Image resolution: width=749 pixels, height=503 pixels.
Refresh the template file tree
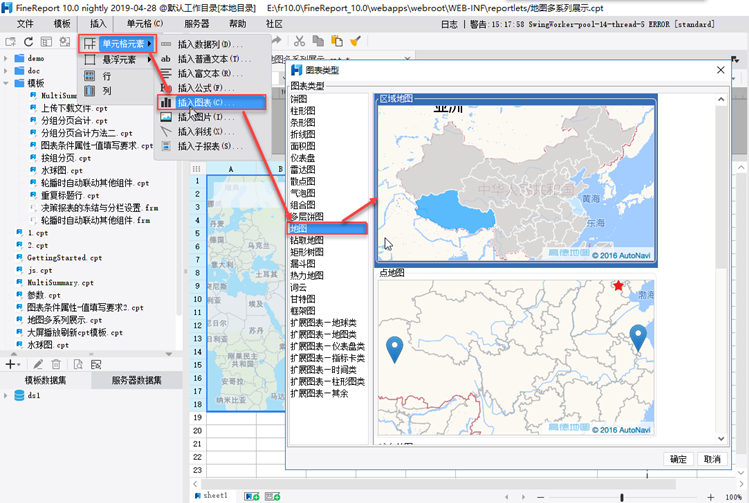[x=29, y=42]
